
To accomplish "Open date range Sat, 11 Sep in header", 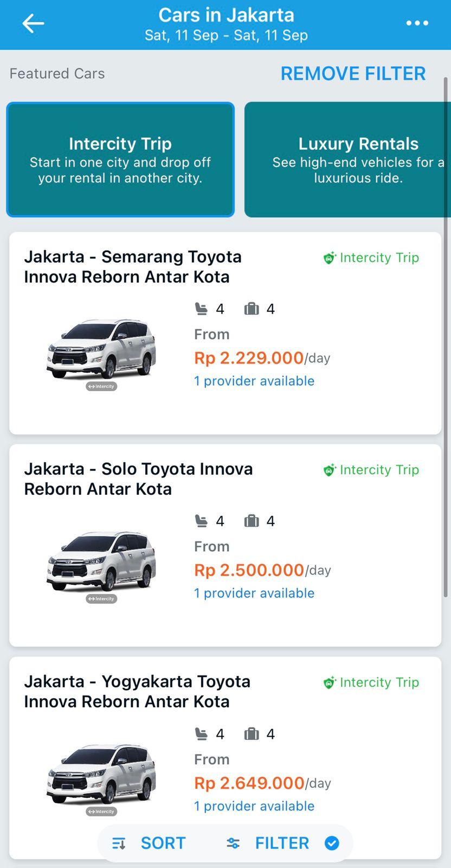I will click(226, 35).
